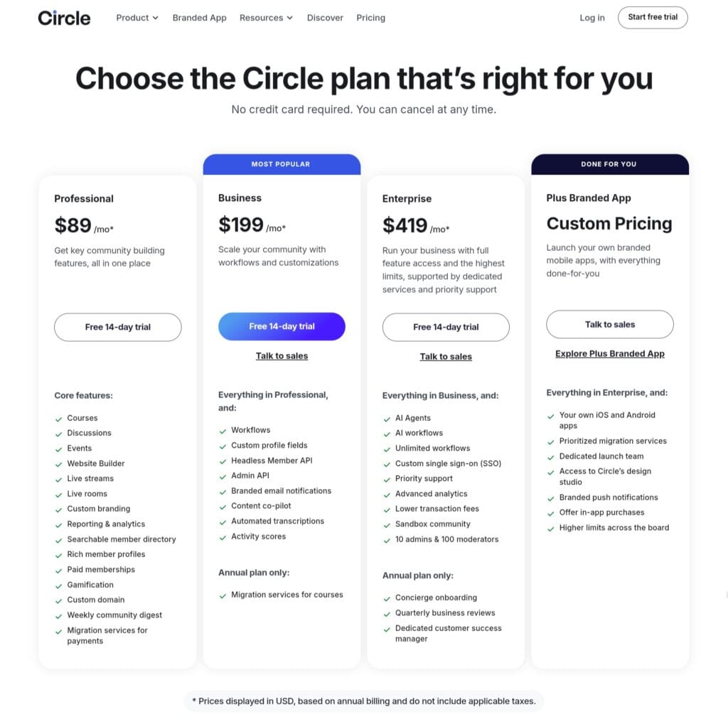Click the checkmark next to Priority support

click(x=386, y=479)
